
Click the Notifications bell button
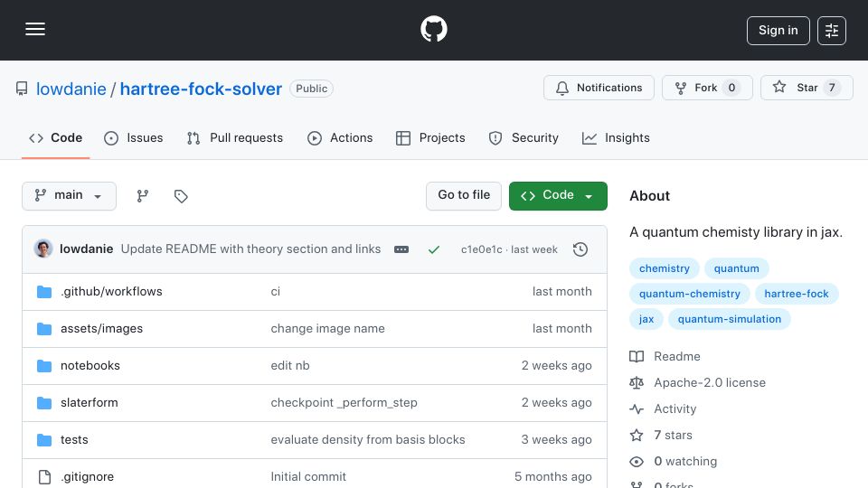pos(599,88)
